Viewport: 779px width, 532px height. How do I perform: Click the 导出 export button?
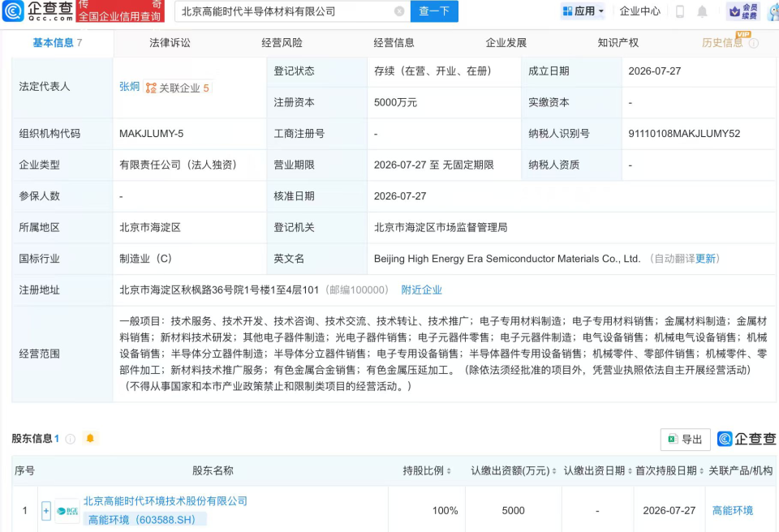click(x=685, y=439)
